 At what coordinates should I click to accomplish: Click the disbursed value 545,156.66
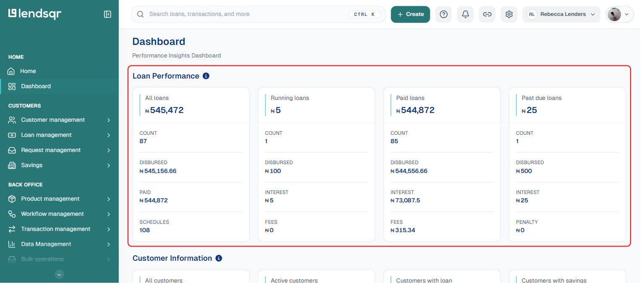pyautogui.click(x=158, y=171)
